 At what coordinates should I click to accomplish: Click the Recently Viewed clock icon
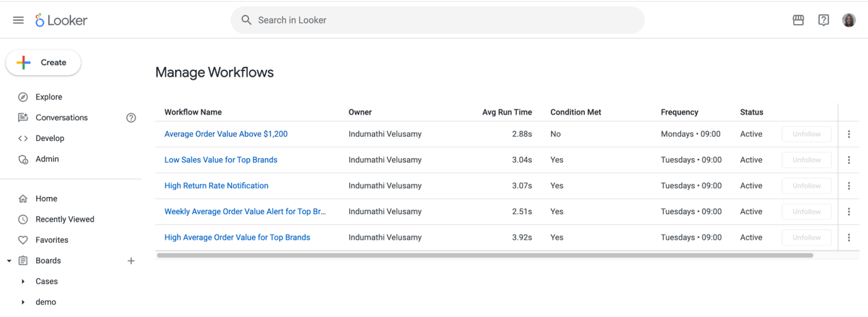coord(23,219)
